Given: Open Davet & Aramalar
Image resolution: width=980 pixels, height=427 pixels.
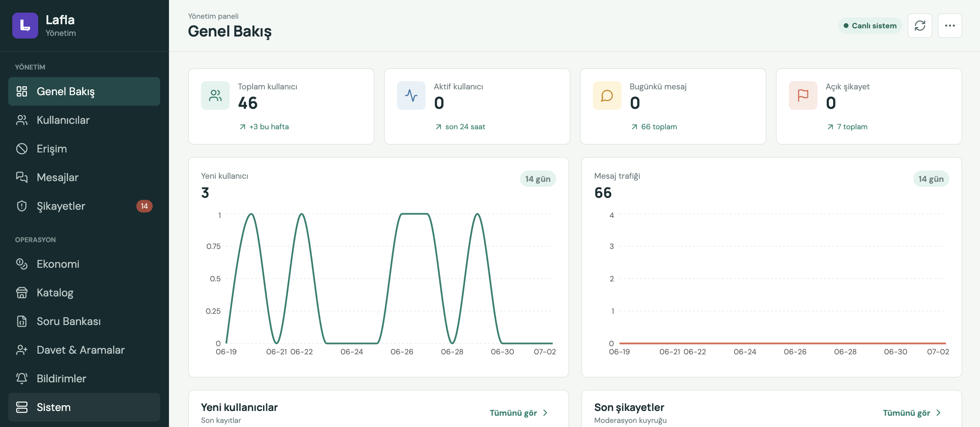Looking at the screenshot, I should pos(84,350).
